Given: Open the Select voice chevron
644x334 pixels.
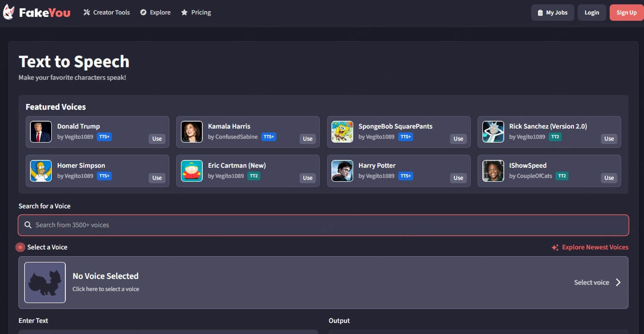Looking at the screenshot, I should pos(618,282).
